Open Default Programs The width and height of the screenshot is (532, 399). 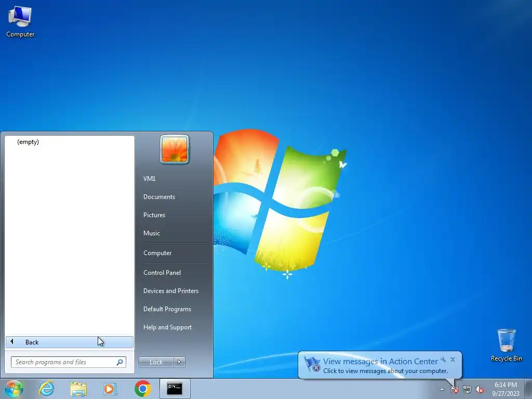click(x=167, y=309)
